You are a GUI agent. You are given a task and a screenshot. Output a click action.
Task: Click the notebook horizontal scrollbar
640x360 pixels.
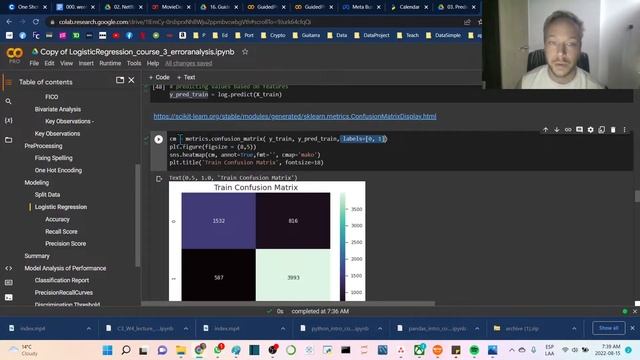(x=288, y=303)
